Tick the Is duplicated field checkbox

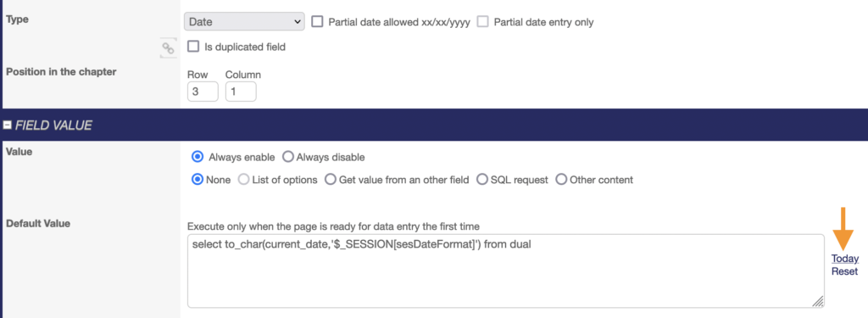193,47
